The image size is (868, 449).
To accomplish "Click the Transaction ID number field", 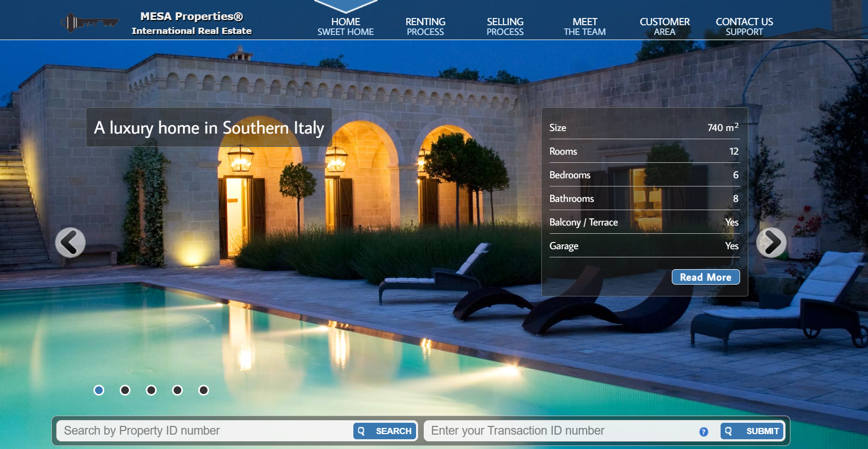I will point(560,431).
